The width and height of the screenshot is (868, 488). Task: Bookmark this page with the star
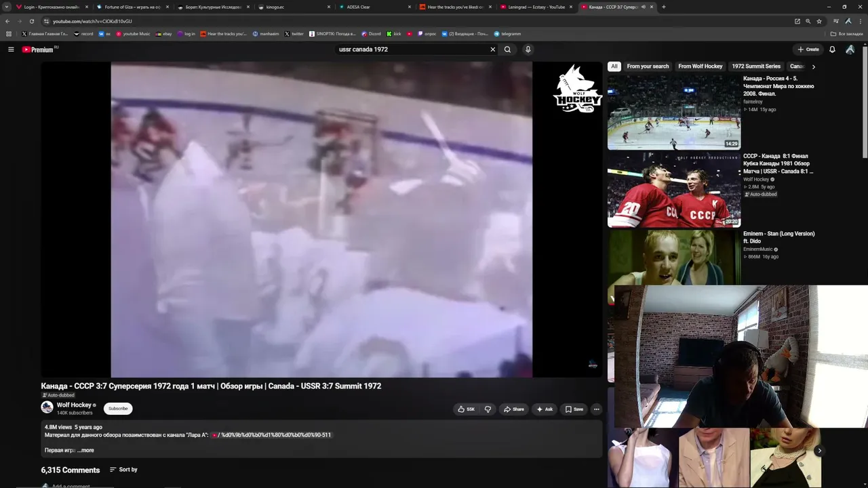pos(819,21)
